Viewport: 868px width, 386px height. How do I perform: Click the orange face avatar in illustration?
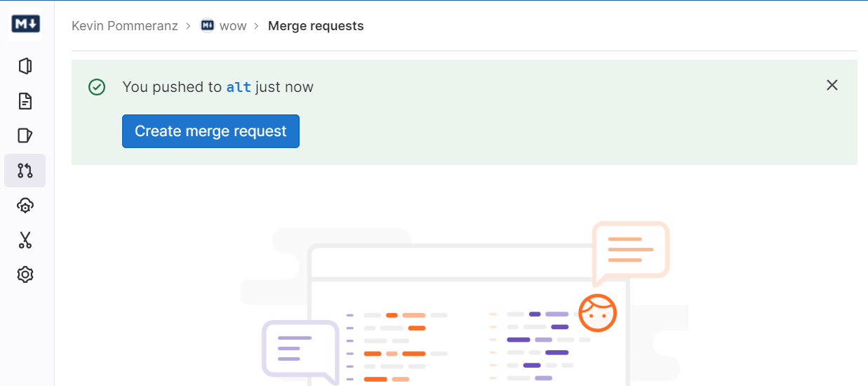597,313
